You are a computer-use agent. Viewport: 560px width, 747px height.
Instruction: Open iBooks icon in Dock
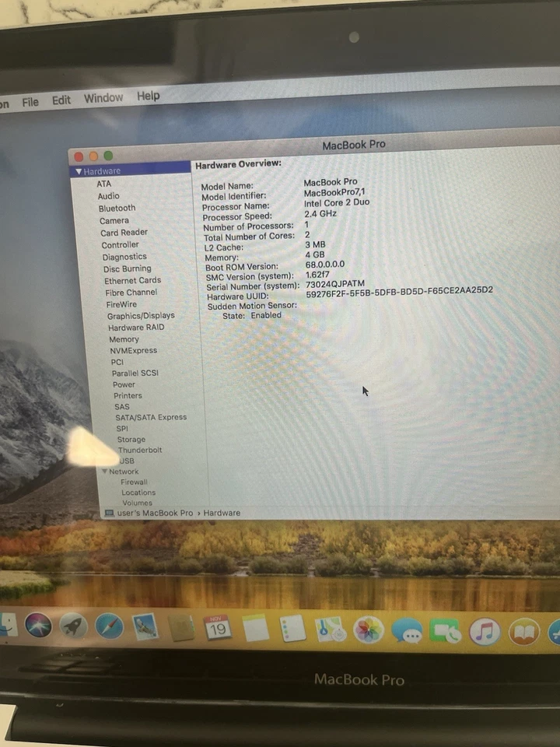(523, 632)
